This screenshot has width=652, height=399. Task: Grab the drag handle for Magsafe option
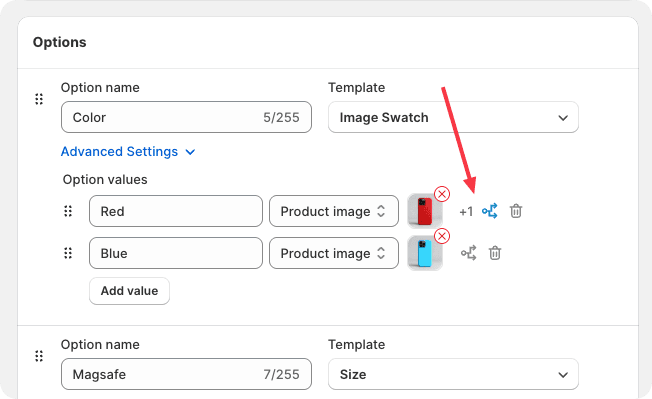tap(39, 356)
